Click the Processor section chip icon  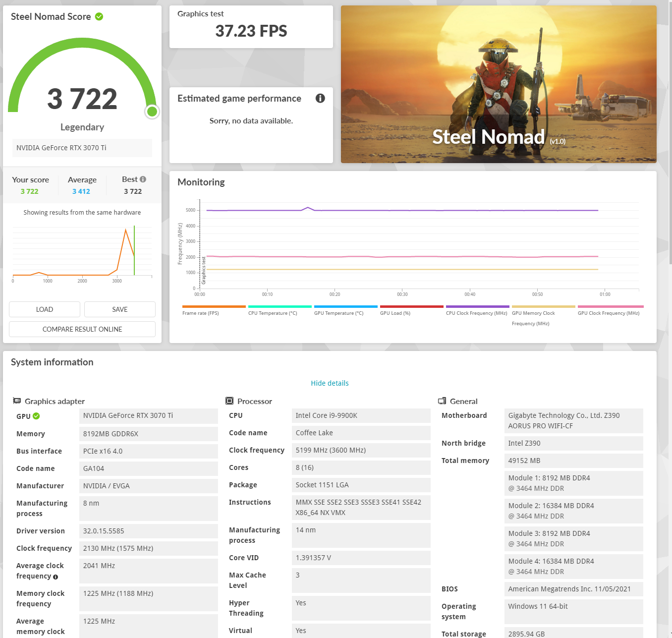229,401
